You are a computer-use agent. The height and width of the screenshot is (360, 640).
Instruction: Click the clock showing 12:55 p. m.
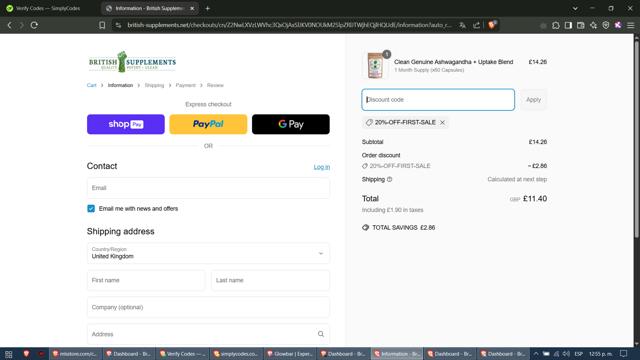[600, 354]
